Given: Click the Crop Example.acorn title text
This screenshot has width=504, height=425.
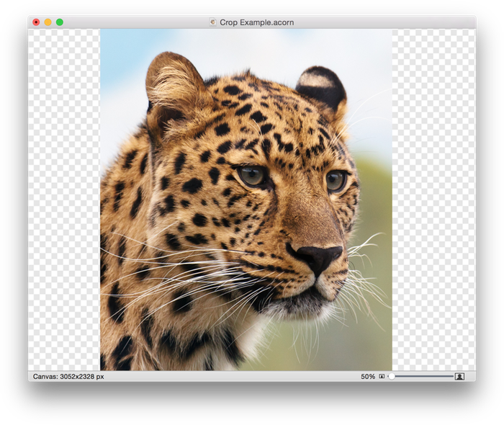Looking at the screenshot, I should pos(256,22).
